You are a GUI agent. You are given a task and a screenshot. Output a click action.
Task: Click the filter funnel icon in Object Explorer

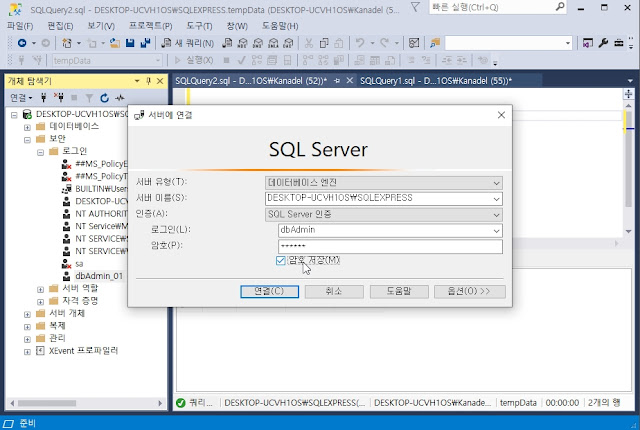pyautogui.click(x=89, y=98)
